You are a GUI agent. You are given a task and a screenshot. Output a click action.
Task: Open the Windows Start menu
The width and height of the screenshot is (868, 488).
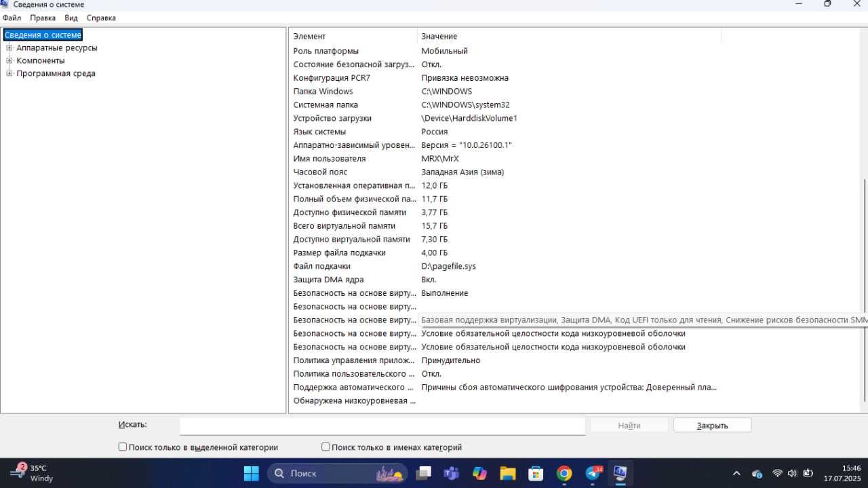click(251, 473)
